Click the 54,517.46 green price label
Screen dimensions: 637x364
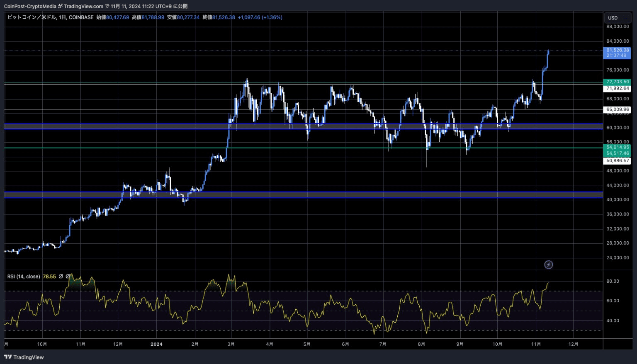617,153
